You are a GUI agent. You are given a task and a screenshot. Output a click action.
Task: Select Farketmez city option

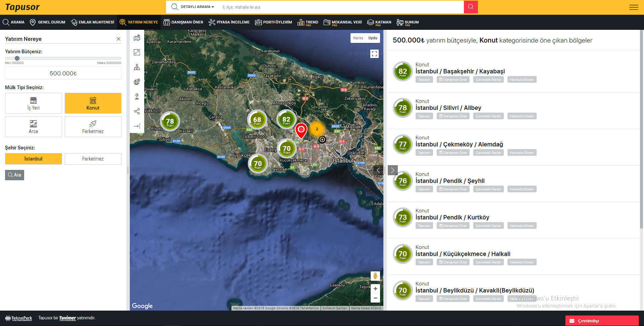click(x=93, y=159)
